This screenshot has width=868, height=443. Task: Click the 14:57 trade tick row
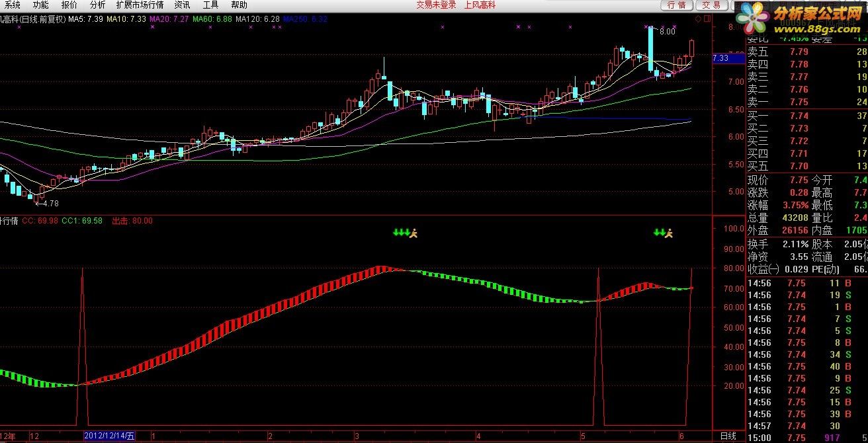tap(807, 426)
